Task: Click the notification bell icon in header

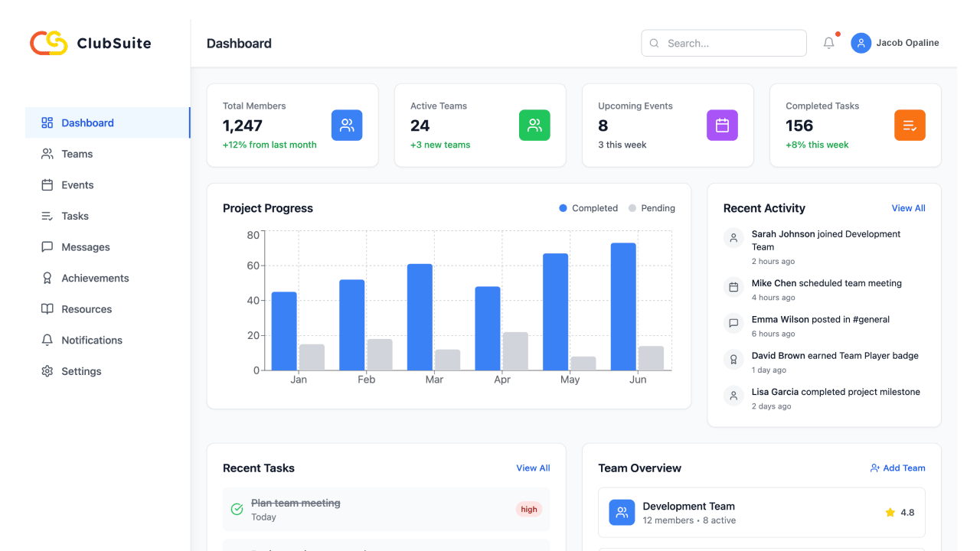Action: point(828,44)
